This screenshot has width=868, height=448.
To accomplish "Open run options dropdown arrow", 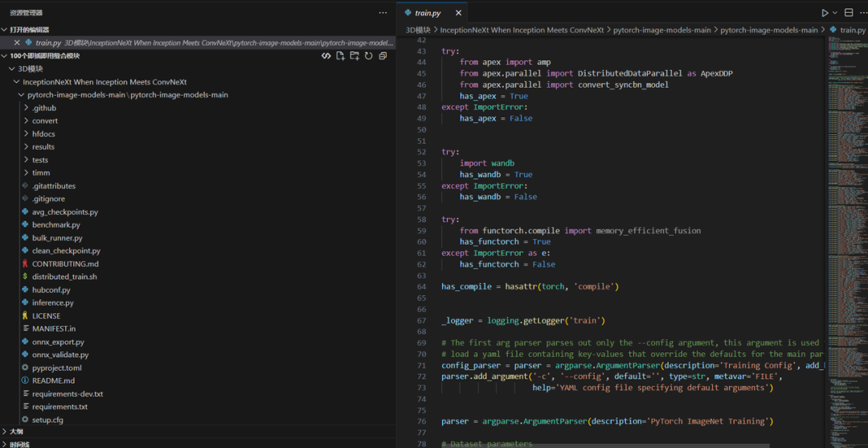I will [x=835, y=13].
